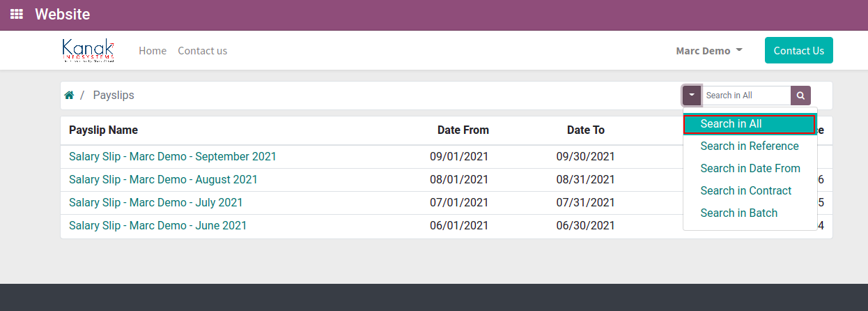Select Search in All option

tap(750, 123)
